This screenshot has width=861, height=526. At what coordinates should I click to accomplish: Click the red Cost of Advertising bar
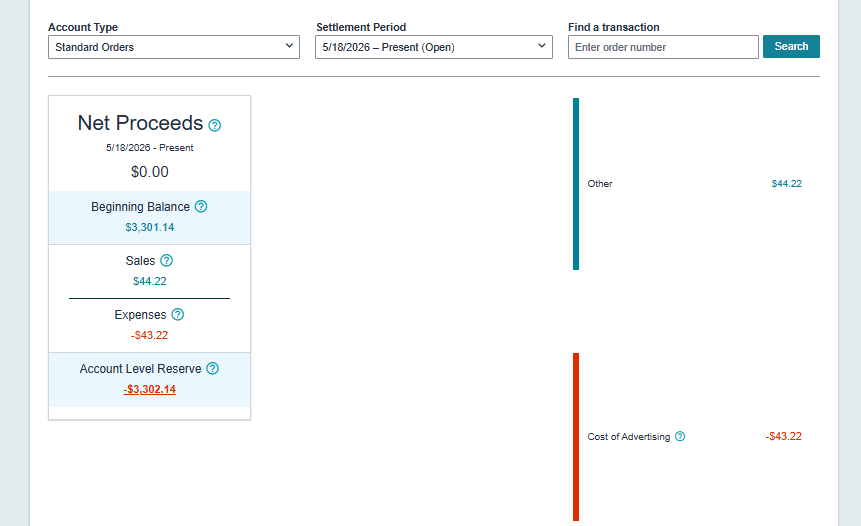click(576, 437)
